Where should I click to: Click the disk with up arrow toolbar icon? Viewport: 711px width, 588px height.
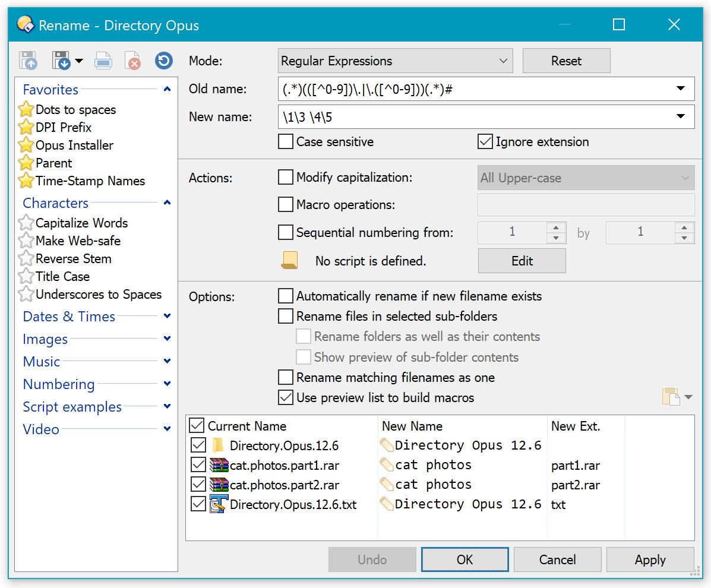28,61
